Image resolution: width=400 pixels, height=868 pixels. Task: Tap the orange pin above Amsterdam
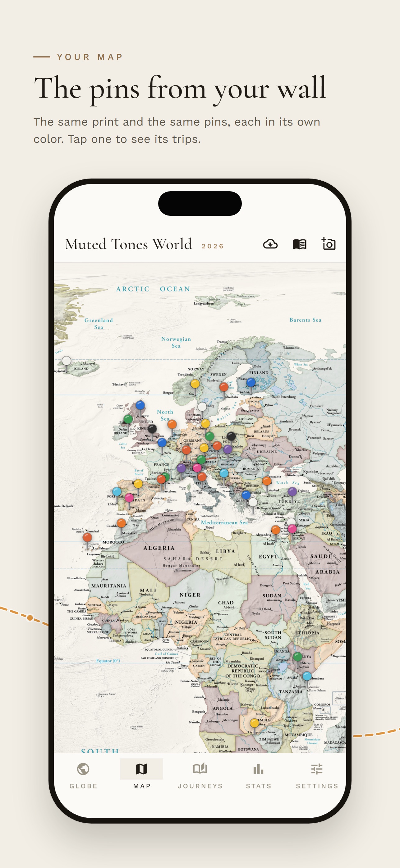coord(172,424)
